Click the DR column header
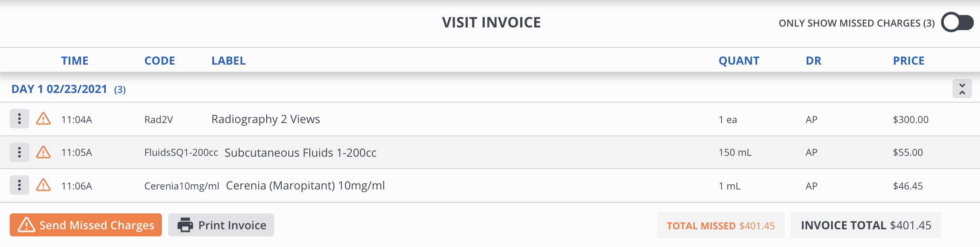Image resolution: width=980 pixels, height=247 pixels. [x=813, y=61]
